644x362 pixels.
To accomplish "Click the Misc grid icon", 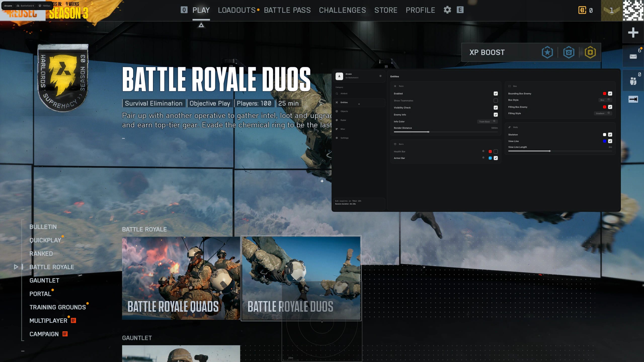I will pos(337,129).
